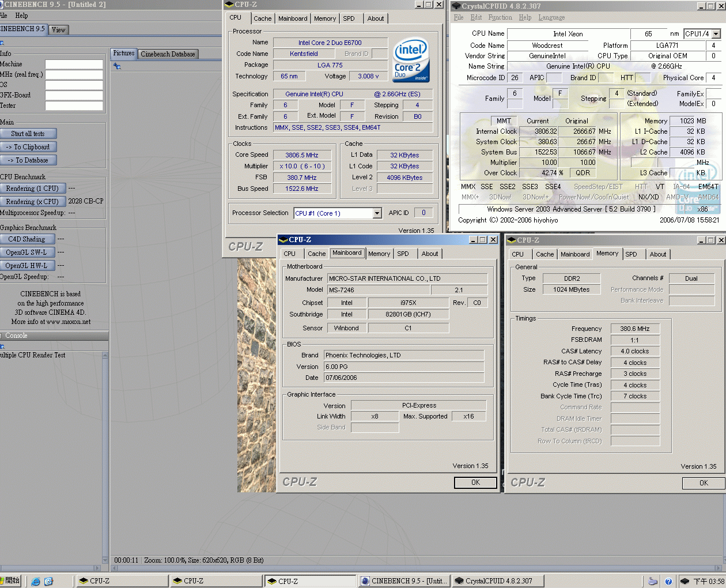The height and width of the screenshot is (588, 726).
Task: Open Language menu in CrystalCPUID
Action: 551,17
